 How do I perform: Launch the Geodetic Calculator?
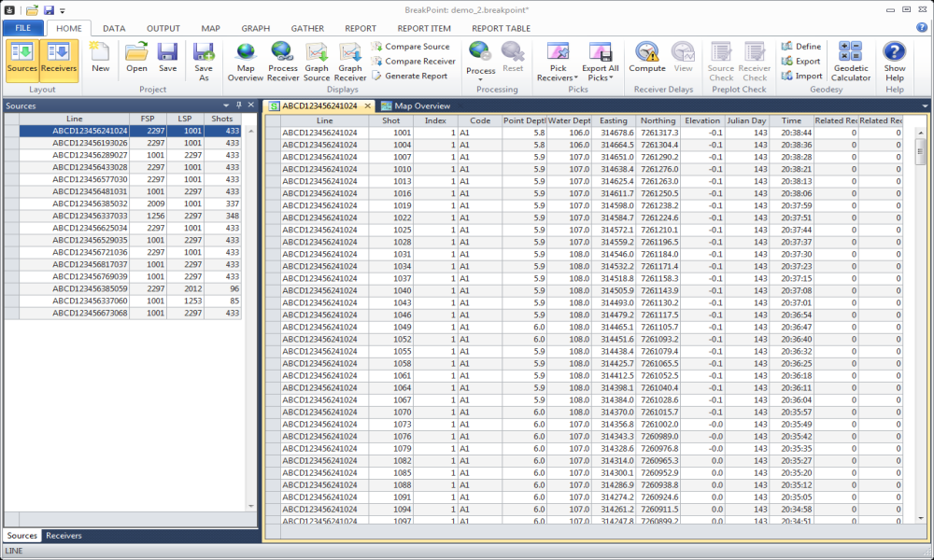[851, 58]
